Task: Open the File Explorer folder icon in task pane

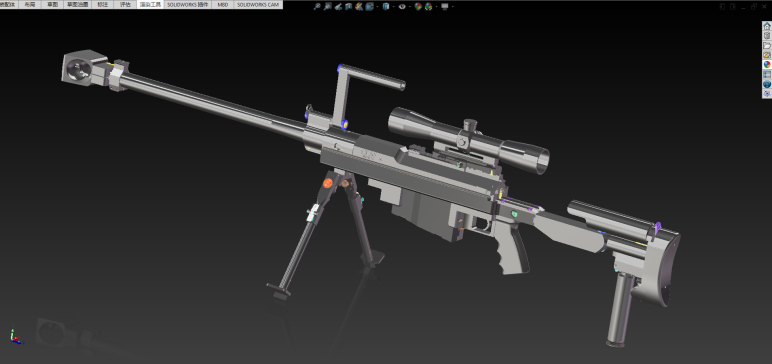Action: point(767,45)
